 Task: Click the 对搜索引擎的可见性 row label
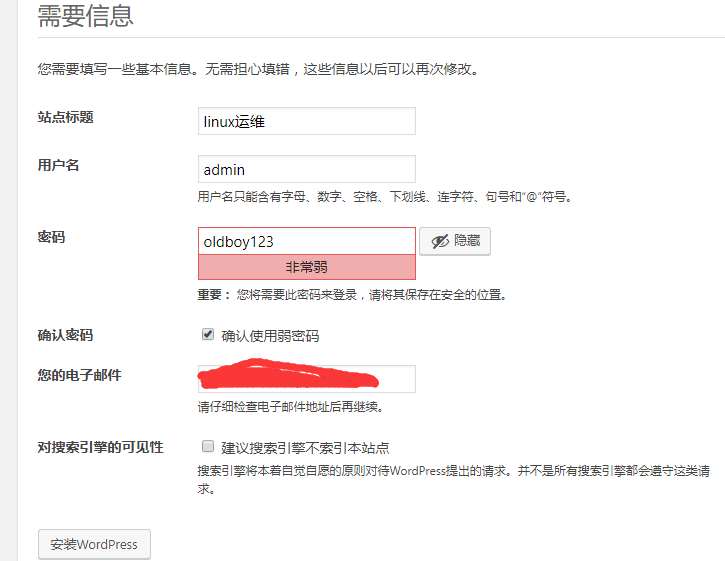pyautogui.click(x=100, y=447)
